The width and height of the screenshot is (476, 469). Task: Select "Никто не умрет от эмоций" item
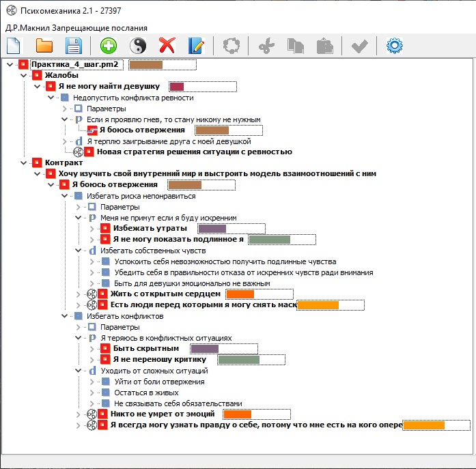[163, 414]
